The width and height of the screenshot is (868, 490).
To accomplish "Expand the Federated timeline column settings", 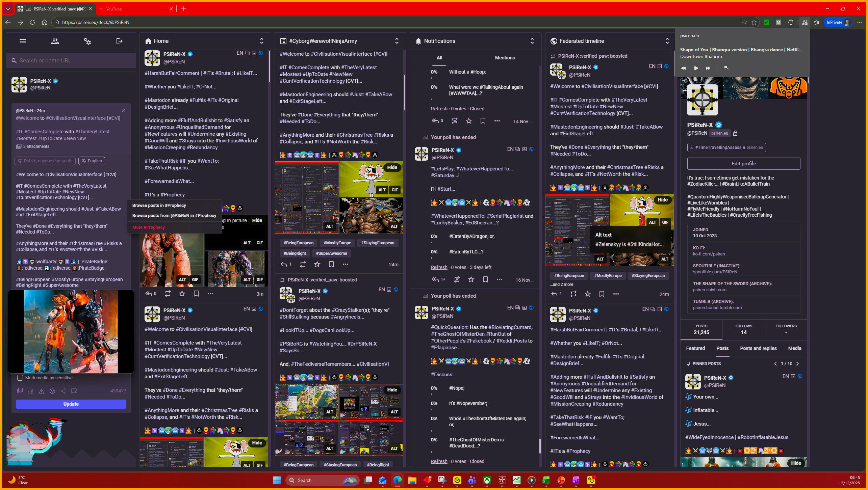I will coord(667,41).
